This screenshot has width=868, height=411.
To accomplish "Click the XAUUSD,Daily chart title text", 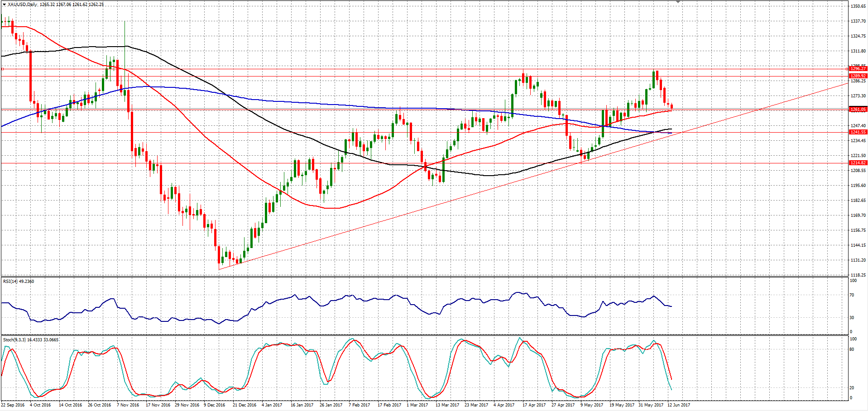I will 23,5.
